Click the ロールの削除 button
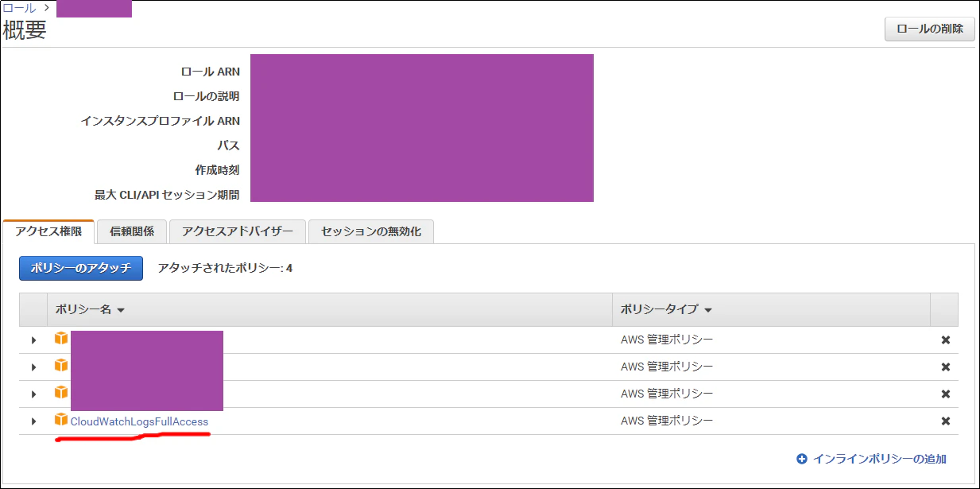The height and width of the screenshot is (489, 980). (x=930, y=29)
